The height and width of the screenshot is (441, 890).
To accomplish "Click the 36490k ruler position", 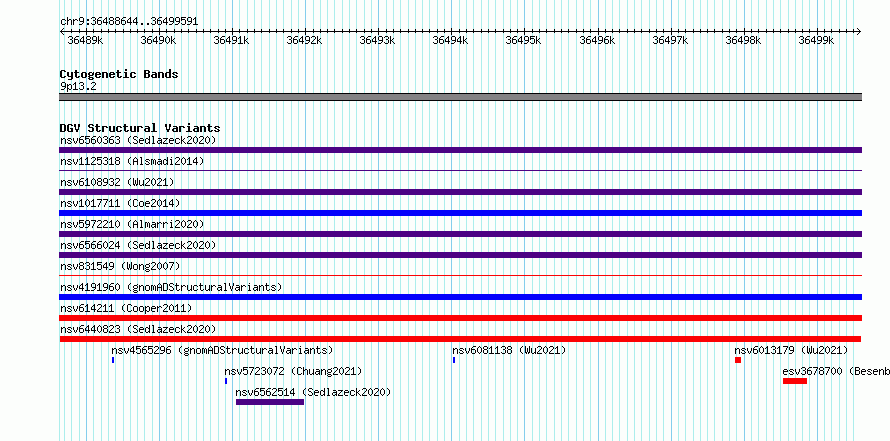I will click(x=158, y=40).
